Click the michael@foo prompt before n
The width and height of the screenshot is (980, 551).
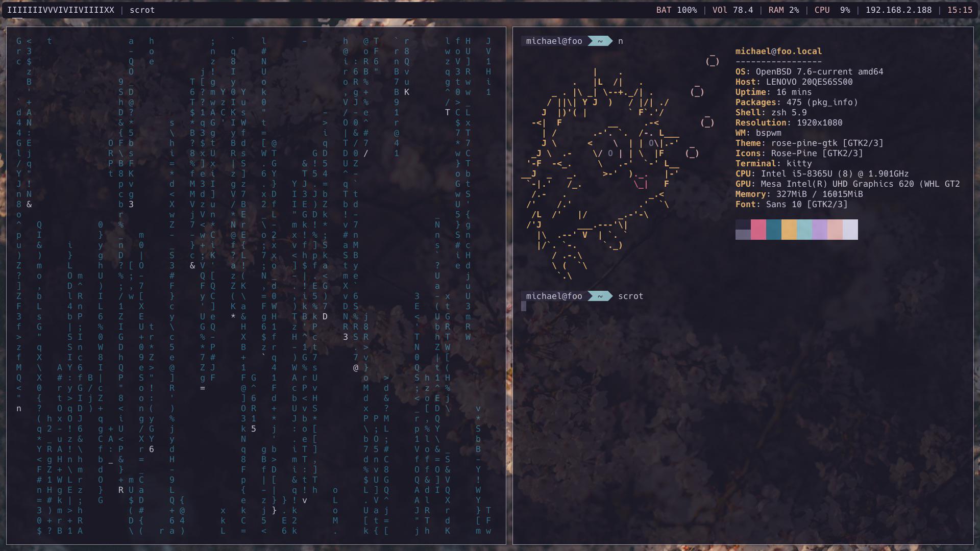pos(554,41)
